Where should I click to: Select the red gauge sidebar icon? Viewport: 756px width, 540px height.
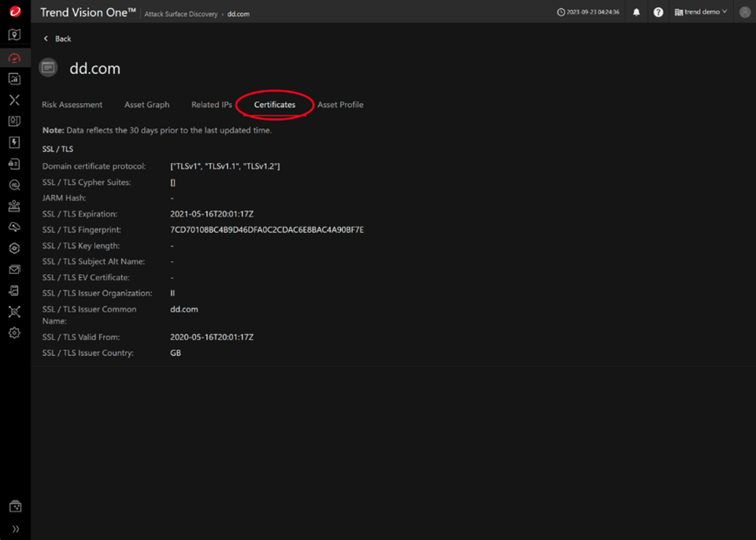pos(14,58)
